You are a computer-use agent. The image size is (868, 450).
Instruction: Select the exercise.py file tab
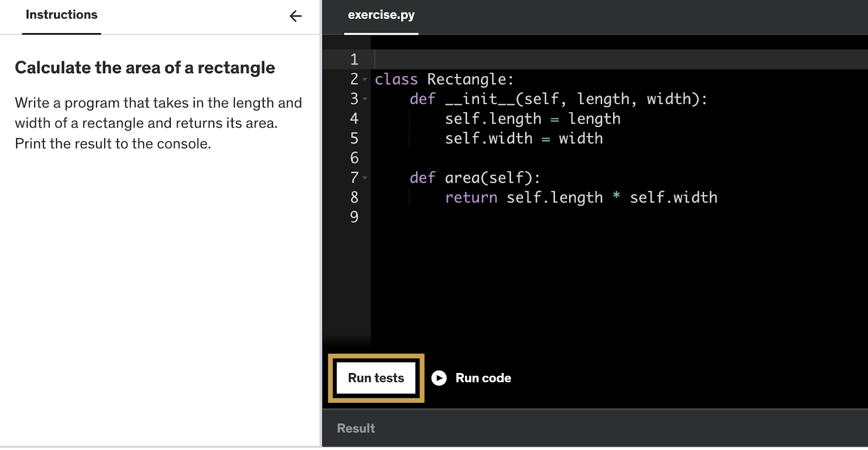381,15
